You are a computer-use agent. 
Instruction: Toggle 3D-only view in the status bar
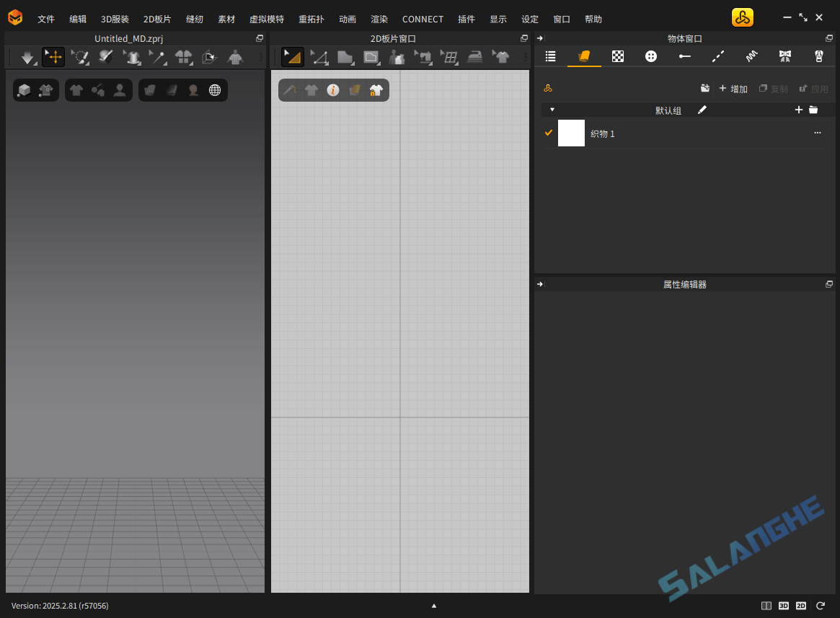click(784, 606)
